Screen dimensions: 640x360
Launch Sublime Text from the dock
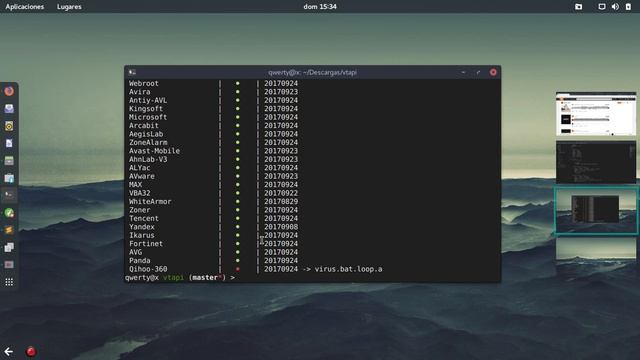tap(9, 230)
